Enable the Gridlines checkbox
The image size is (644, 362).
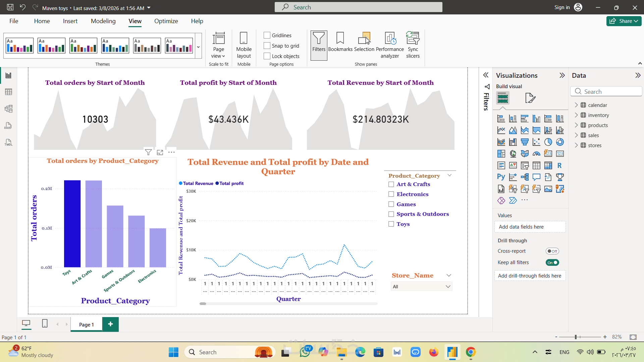[x=267, y=35]
